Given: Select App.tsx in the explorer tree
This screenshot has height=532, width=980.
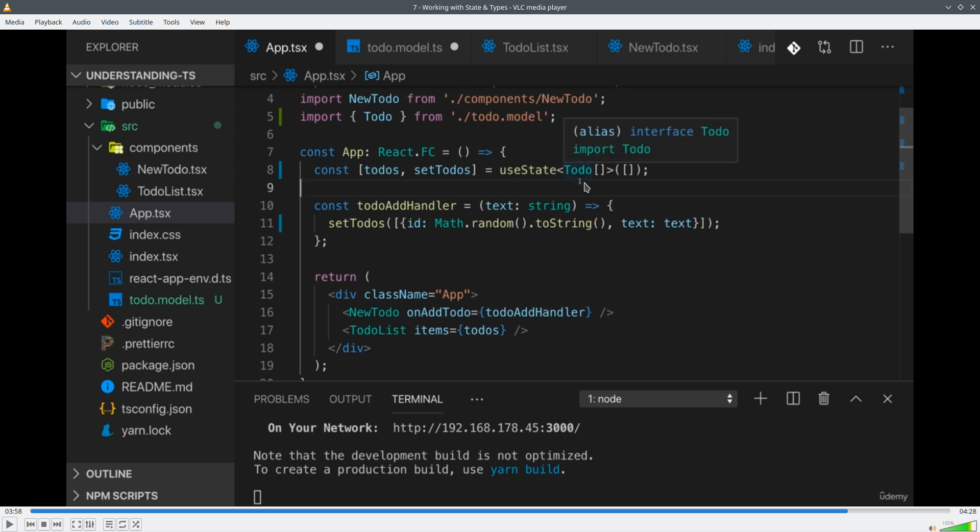Looking at the screenshot, I should click(x=150, y=213).
